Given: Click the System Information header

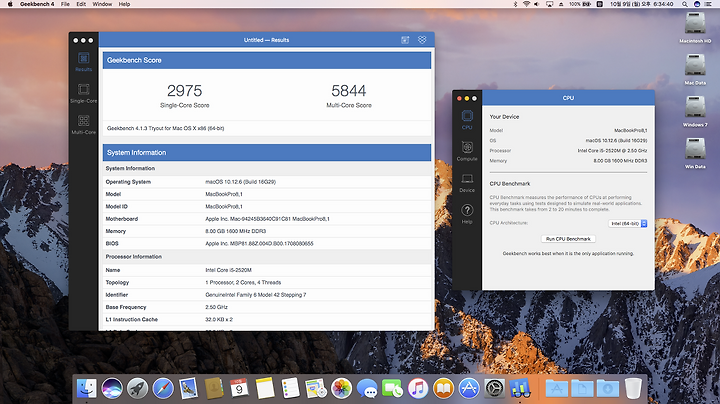Looking at the screenshot, I should click(x=267, y=152).
